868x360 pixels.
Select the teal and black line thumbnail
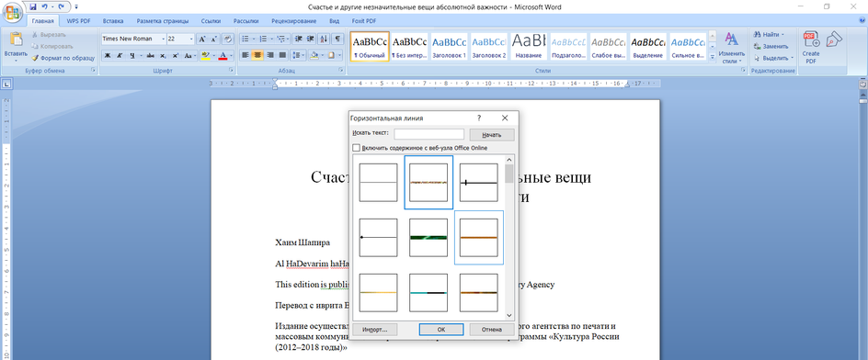click(428, 293)
